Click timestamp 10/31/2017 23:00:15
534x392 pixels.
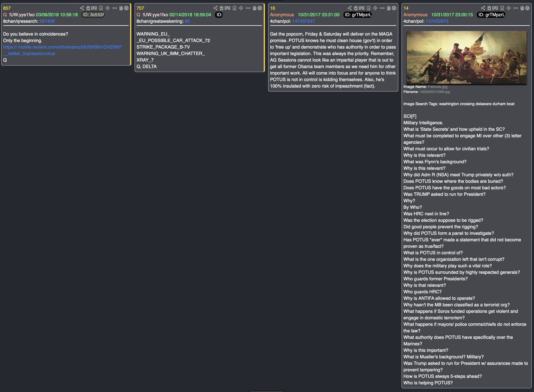pos(452,15)
